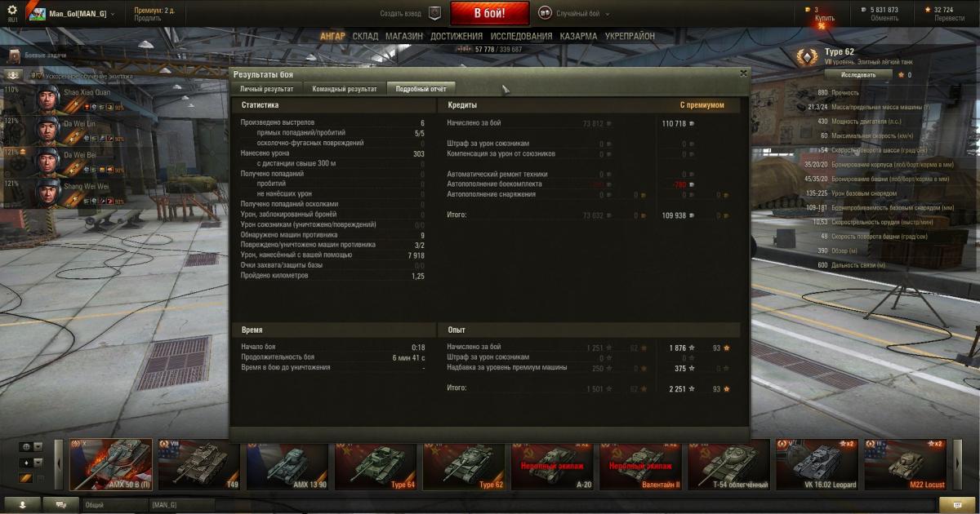Screen dimensions: 980x514
Task: Close the Результаты боя window
Action: tap(743, 73)
